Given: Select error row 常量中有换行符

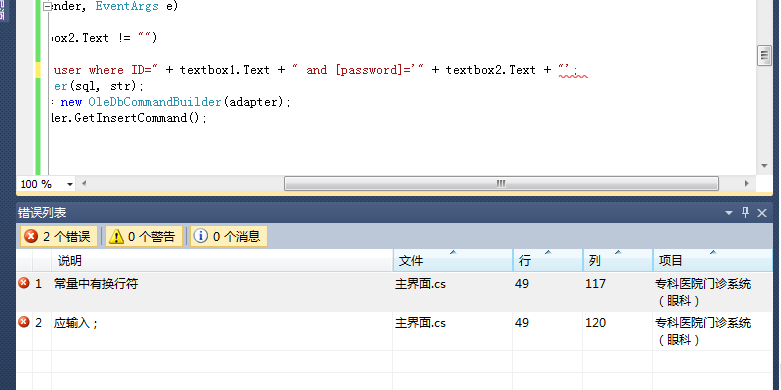Looking at the screenshot, I should (394, 292).
